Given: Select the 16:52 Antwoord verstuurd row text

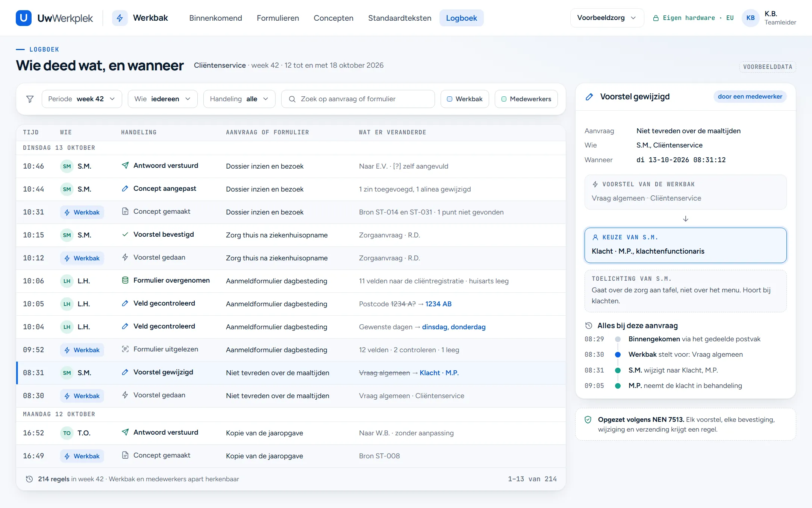Looking at the screenshot, I should [166, 432].
